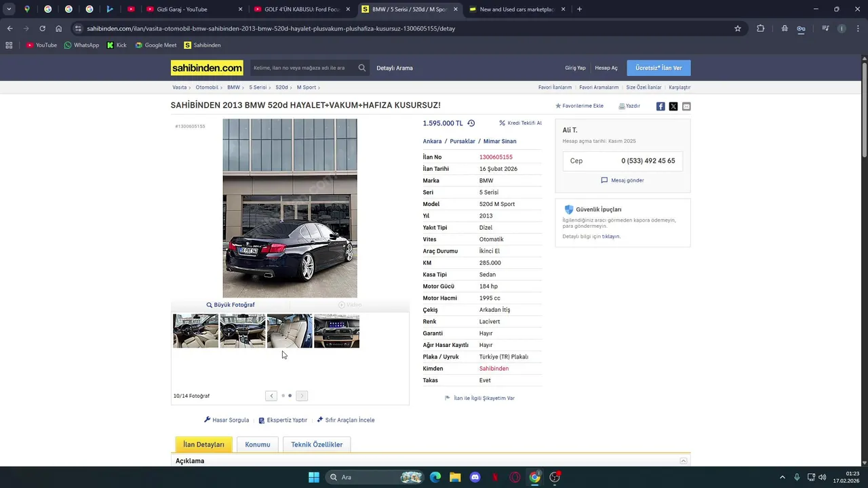
Task: Click Hasar Sorgula damage query link
Action: (226, 420)
